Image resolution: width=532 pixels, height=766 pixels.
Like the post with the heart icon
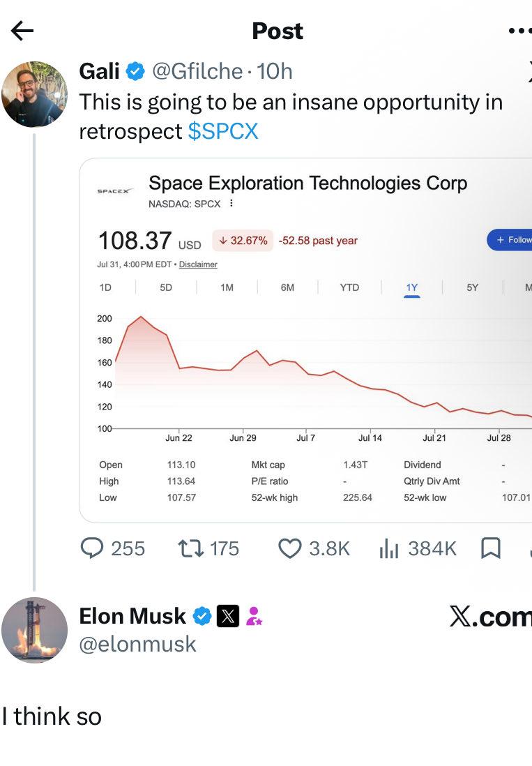point(290,548)
